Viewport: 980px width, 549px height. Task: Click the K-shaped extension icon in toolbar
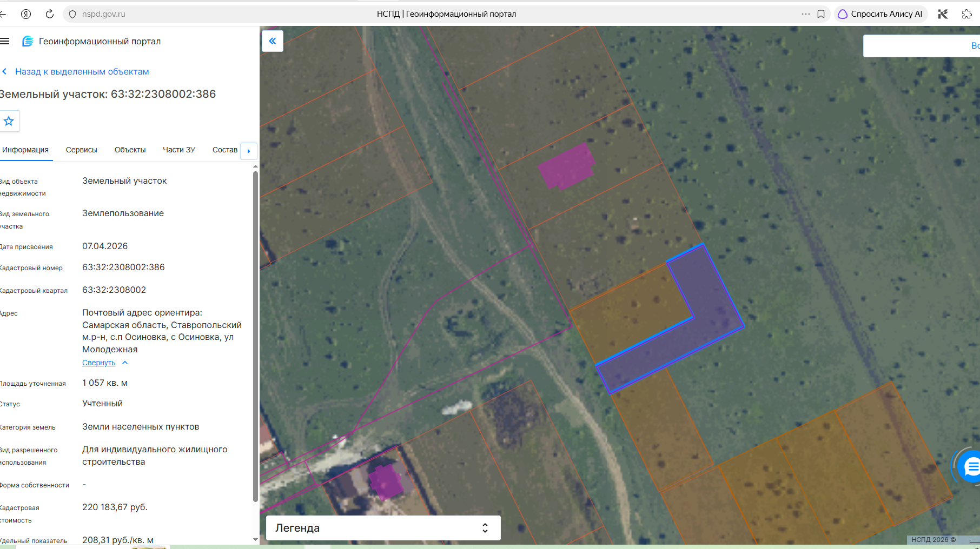pyautogui.click(x=943, y=14)
